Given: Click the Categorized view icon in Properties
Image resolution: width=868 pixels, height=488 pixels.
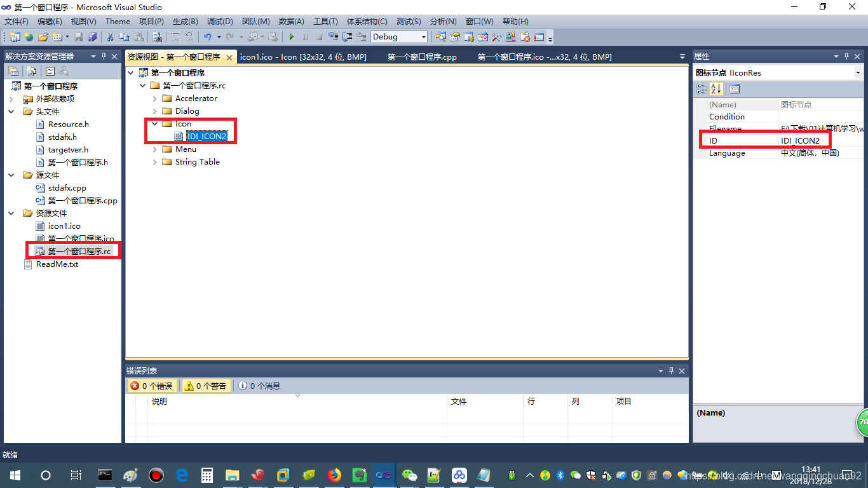Looking at the screenshot, I should click(702, 89).
